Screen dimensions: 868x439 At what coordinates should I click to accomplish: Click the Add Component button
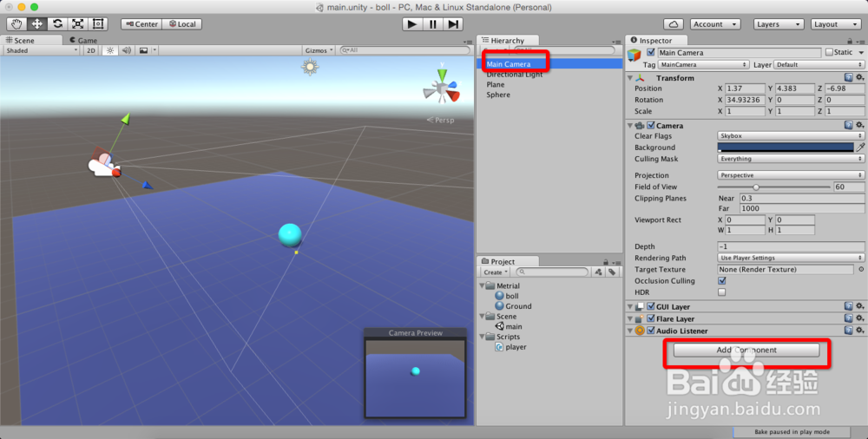point(746,350)
